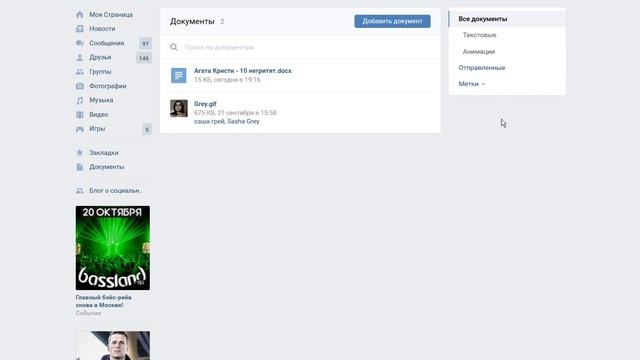The height and width of the screenshot is (360, 640).
Task: Click the Событие label under the ad
Action: (88, 313)
